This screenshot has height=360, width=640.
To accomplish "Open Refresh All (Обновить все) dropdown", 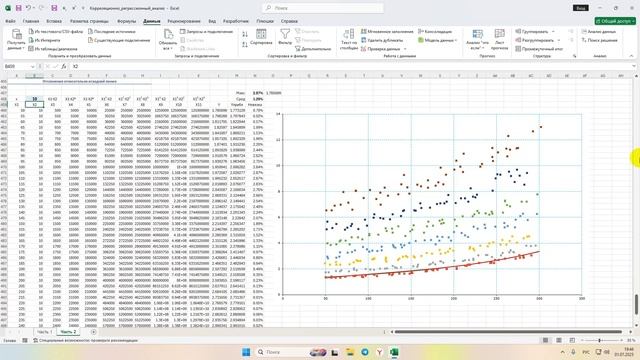I will coord(168,40).
